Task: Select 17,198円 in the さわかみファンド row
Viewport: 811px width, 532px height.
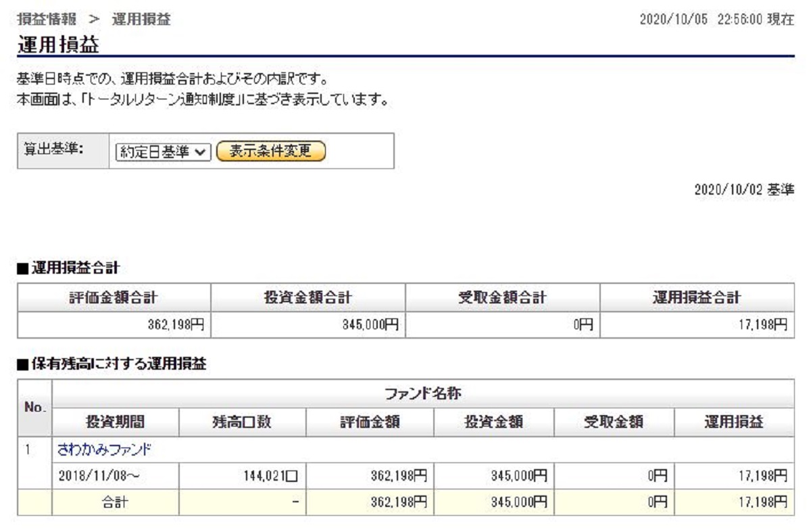Action: pyautogui.click(x=762, y=476)
